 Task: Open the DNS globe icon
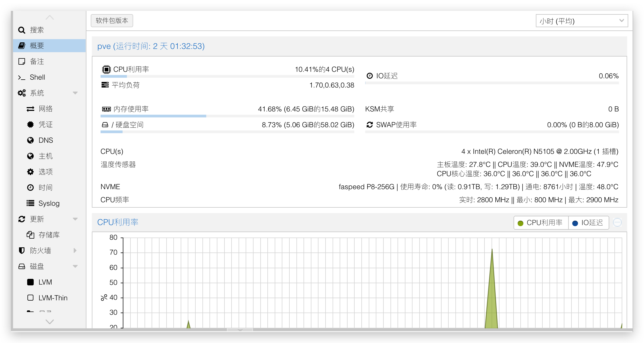click(x=30, y=140)
